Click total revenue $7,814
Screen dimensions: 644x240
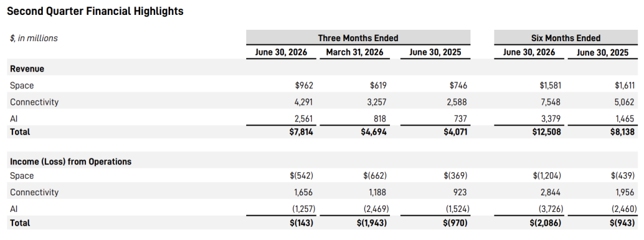pyautogui.click(x=301, y=132)
